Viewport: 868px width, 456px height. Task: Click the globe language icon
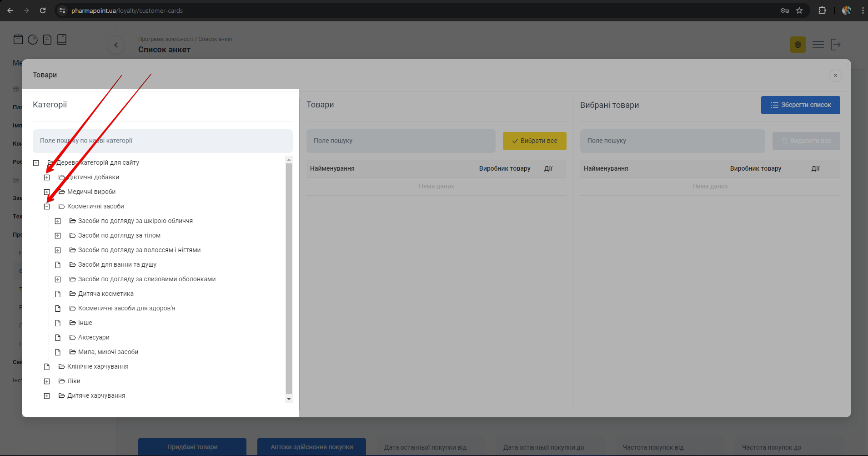click(x=798, y=45)
